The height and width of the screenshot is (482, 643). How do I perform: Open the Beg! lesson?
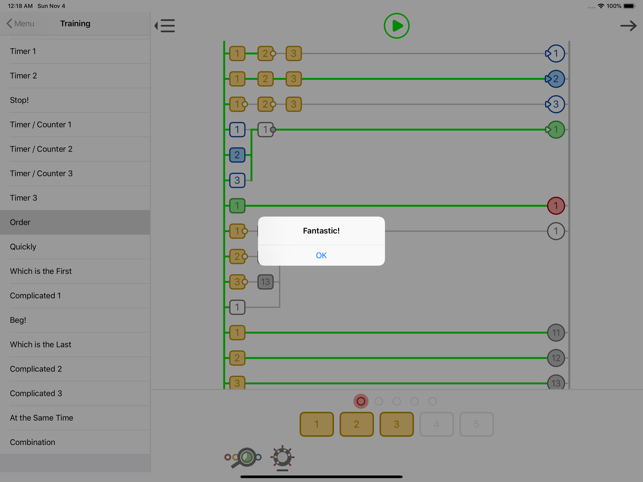pos(75,320)
